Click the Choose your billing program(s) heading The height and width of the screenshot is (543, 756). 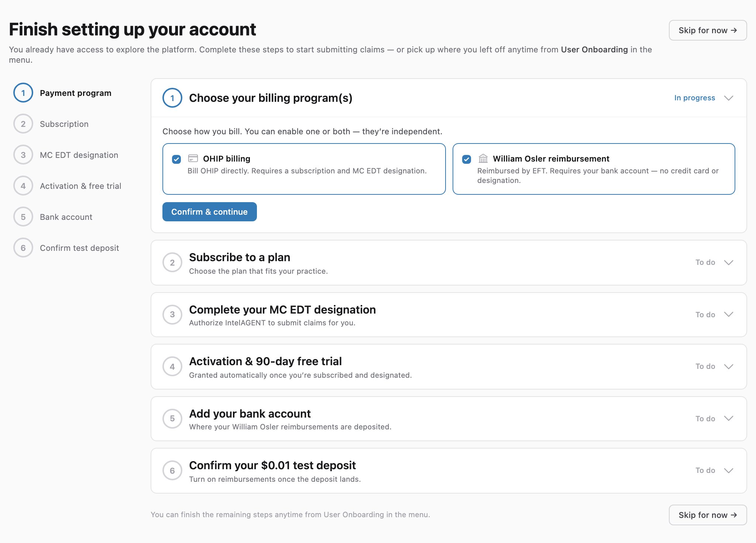(x=271, y=98)
